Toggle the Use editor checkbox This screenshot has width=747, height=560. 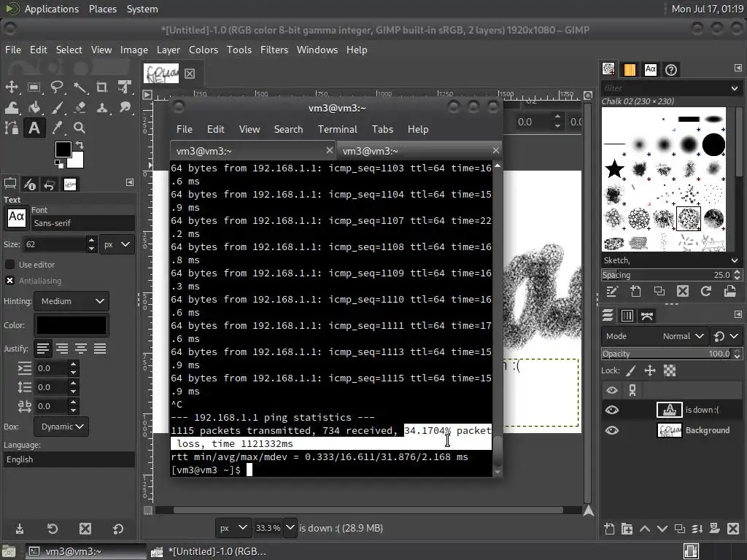tap(9, 264)
